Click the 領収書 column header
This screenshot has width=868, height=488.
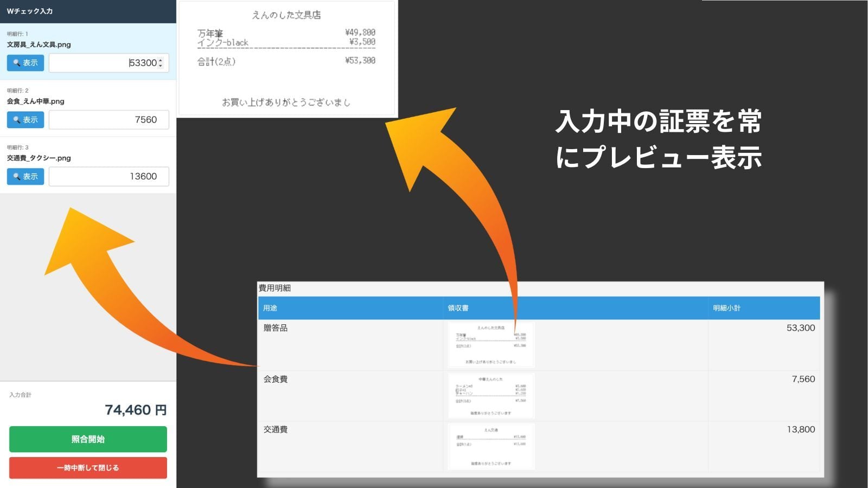coord(458,308)
